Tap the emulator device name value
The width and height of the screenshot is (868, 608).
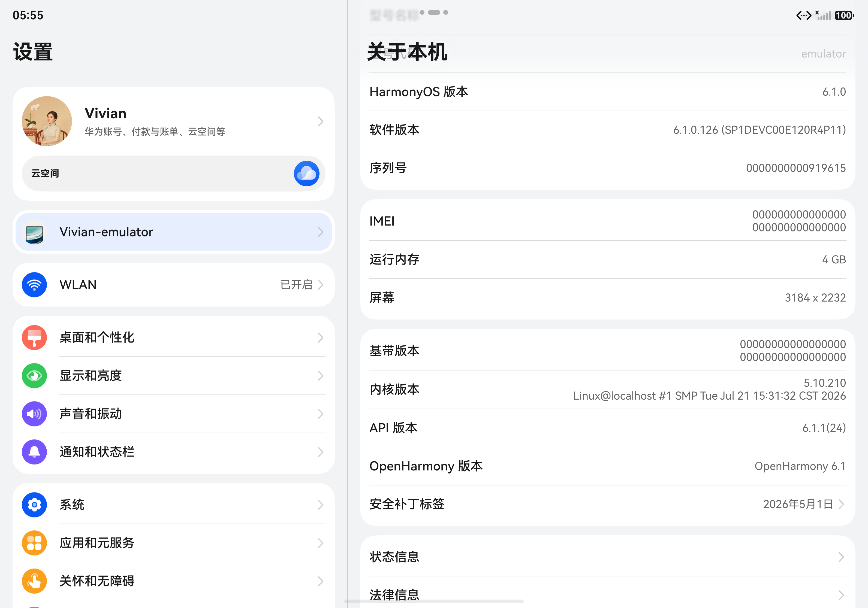coord(823,54)
